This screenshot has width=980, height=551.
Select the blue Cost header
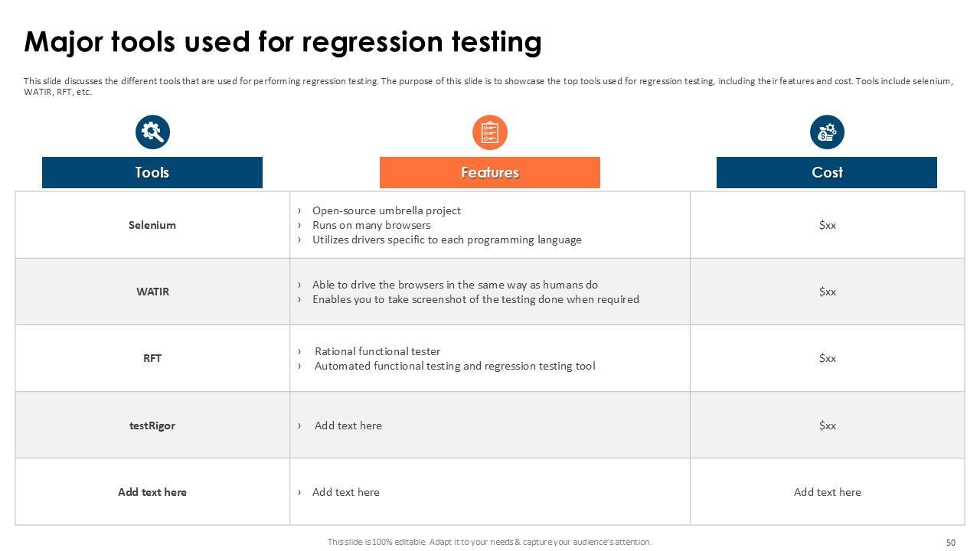(826, 172)
